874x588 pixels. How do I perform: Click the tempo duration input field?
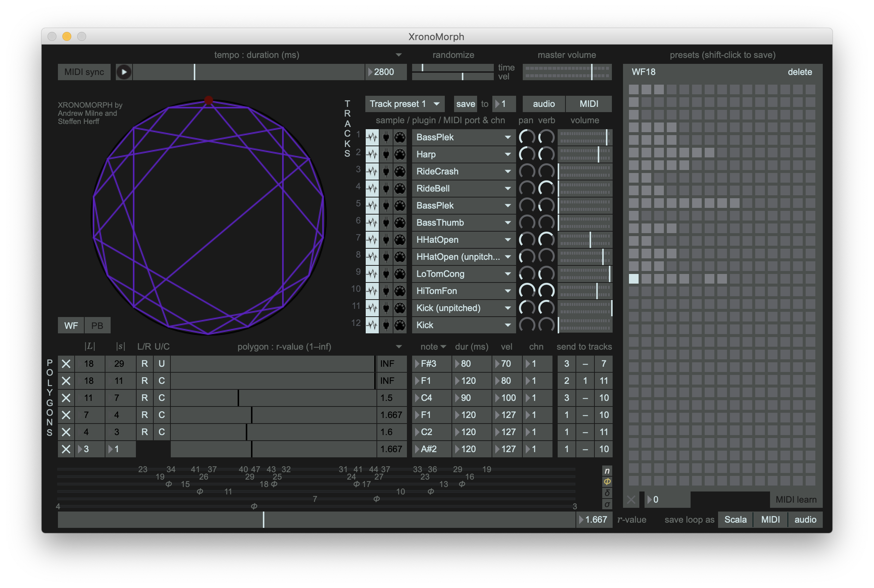tap(388, 72)
